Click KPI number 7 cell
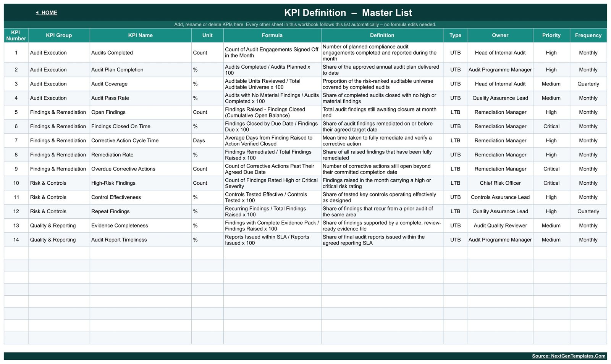 (x=16, y=140)
